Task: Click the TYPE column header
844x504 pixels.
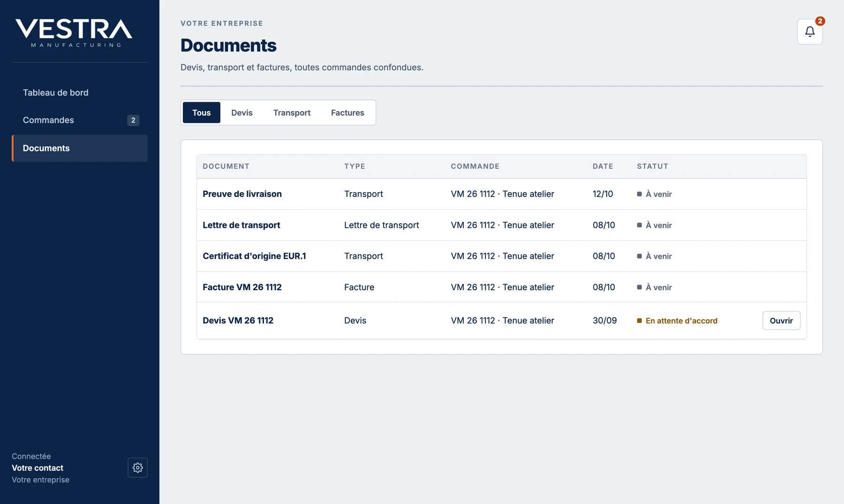Action: [354, 166]
